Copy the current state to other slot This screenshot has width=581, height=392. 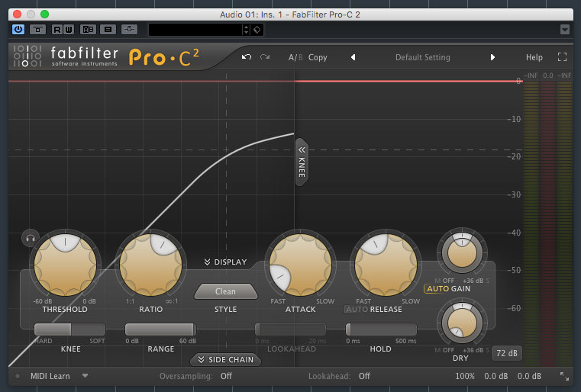[x=318, y=57]
